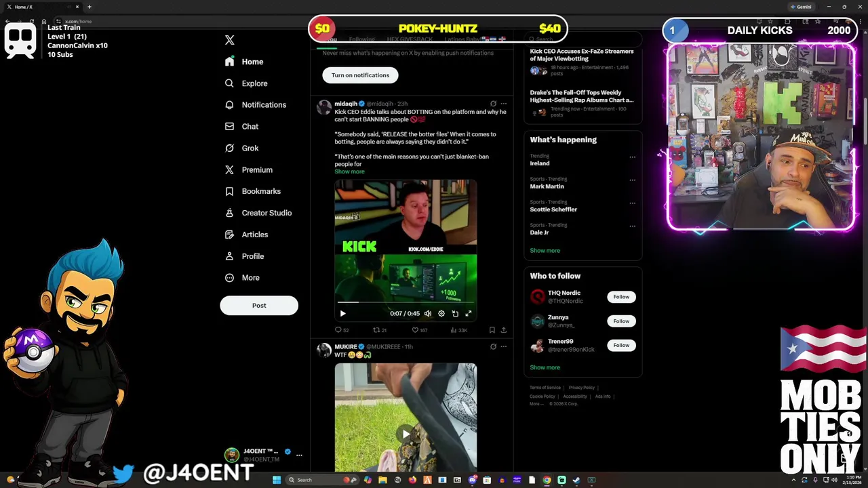View analytics icon showing 33K views

click(x=453, y=330)
